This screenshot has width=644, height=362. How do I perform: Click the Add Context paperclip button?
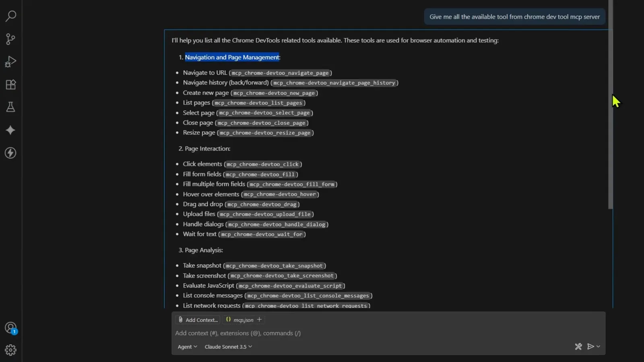click(x=198, y=320)
